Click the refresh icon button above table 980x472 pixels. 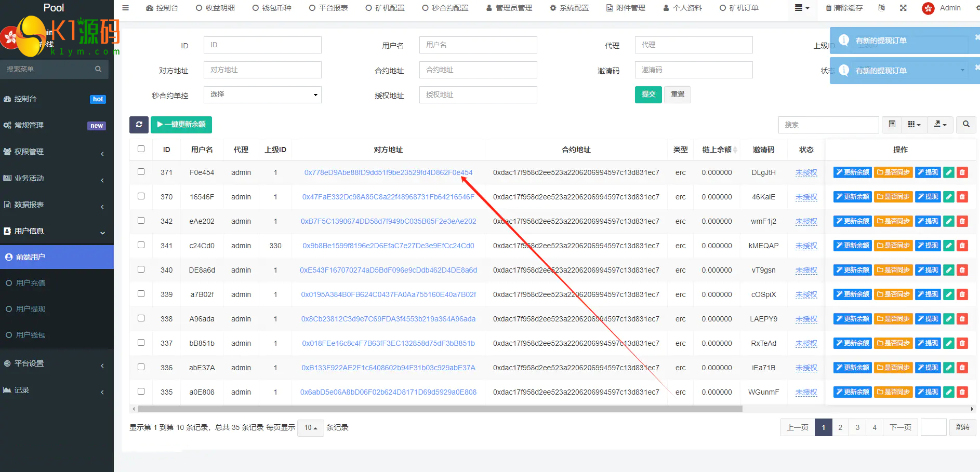[x=139, y=125]
